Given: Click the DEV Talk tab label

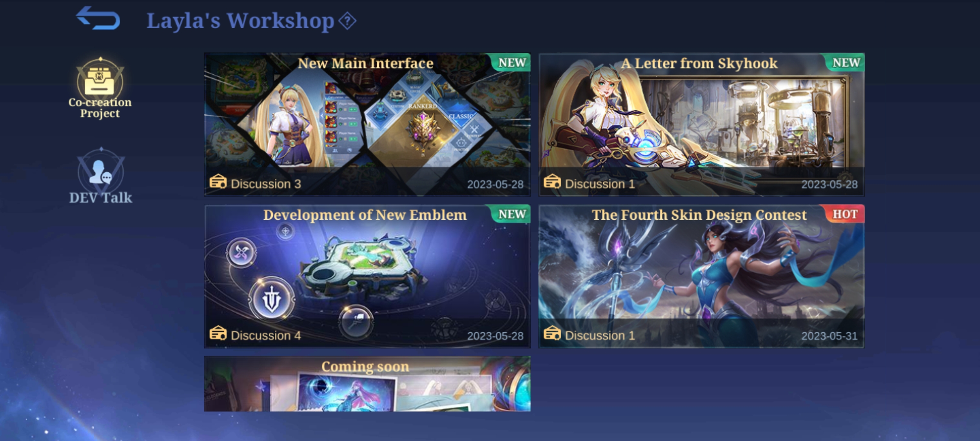Looking at the screenshot, I should click(100, 198).
